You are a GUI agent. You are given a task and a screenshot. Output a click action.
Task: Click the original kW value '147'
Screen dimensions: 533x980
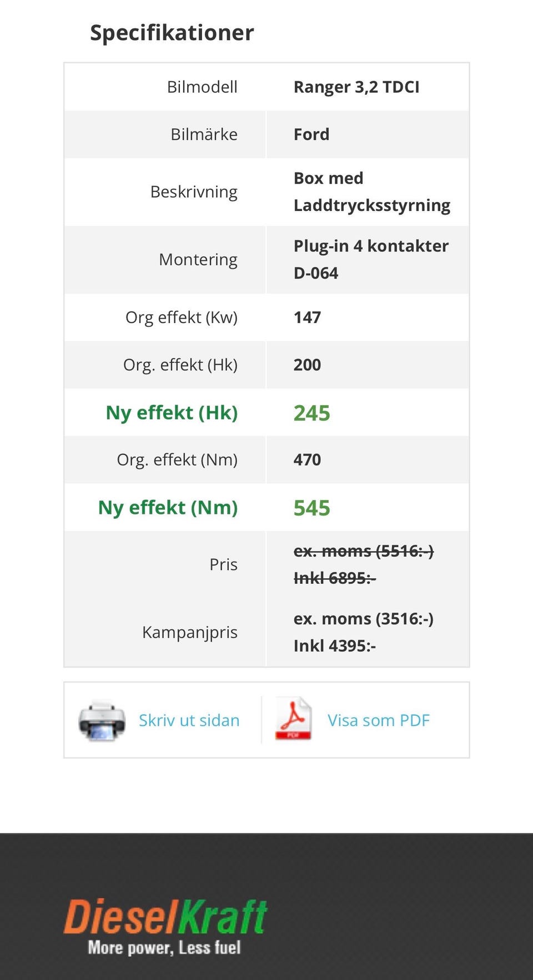[307, 317]
